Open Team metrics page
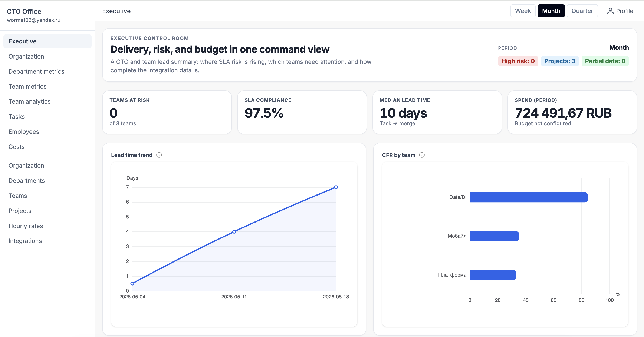Image resolution: width=644 pixels, height=337 pixels. coord(47,86)
